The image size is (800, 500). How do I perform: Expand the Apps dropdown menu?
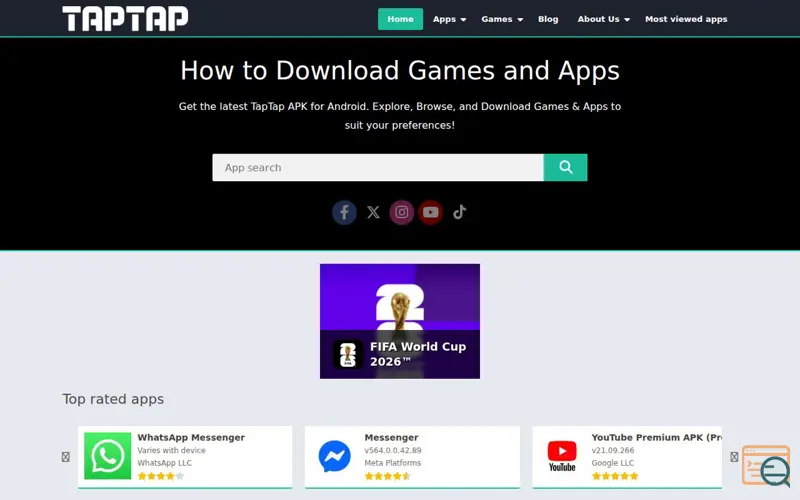tap(449, 19)
